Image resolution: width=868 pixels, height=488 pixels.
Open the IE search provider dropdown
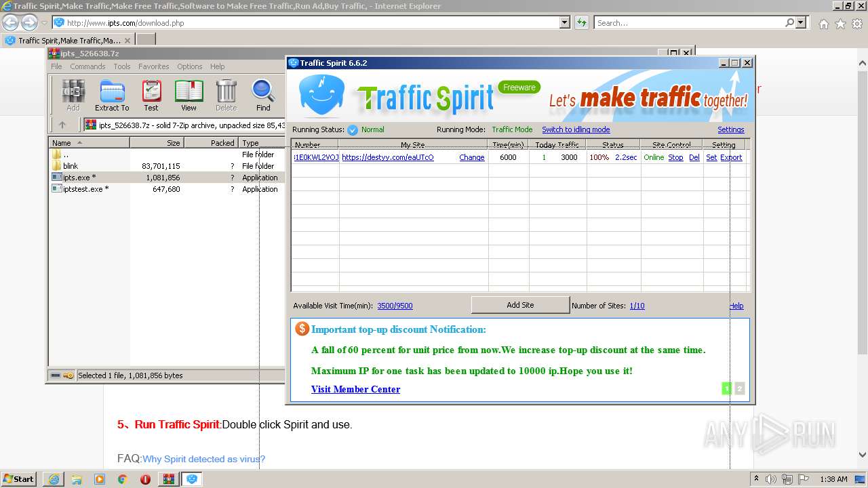(x=802, y=22)
